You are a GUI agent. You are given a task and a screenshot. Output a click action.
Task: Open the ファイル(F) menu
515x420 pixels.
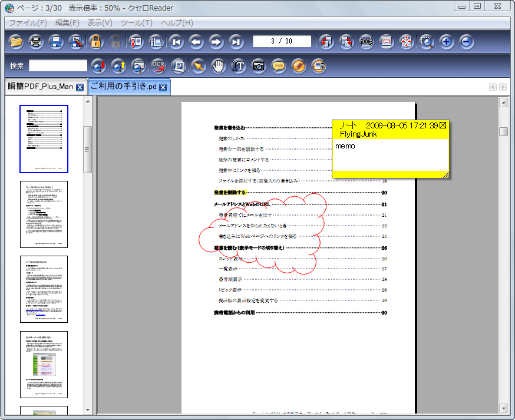pos(28,22)
